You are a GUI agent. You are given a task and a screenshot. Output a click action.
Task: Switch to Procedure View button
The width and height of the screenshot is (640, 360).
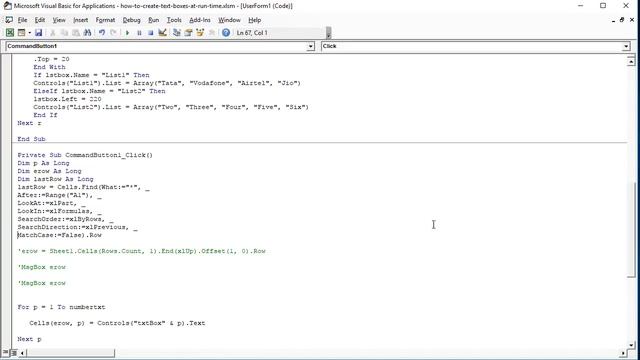[5, 352]
